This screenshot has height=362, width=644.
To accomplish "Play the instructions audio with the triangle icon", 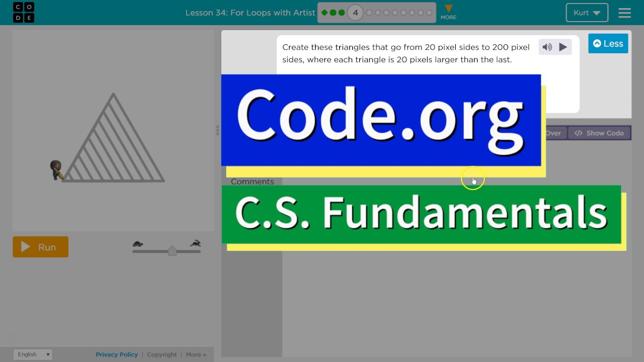I will 563,47.
